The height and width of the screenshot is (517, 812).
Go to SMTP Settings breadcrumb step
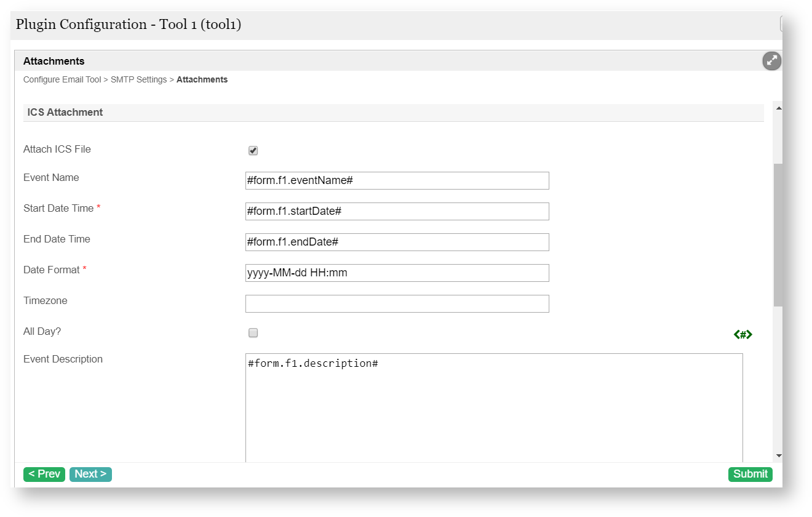[x=138, y=80]
